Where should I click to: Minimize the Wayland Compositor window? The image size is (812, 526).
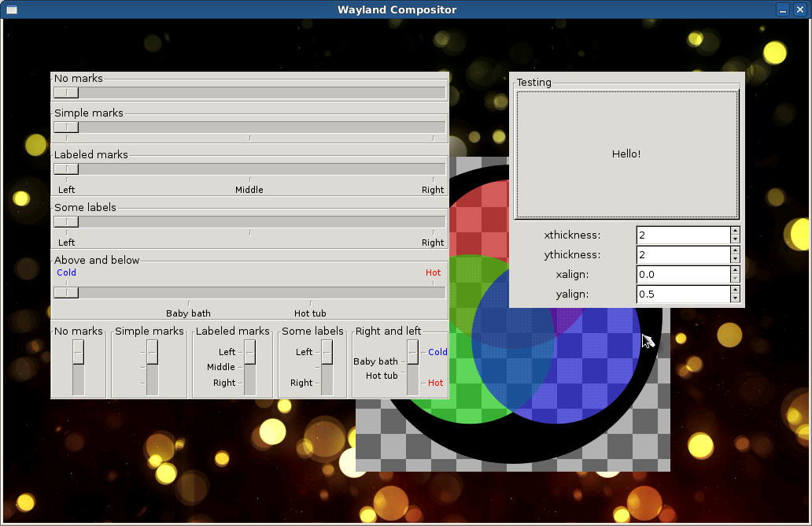click(781, 9)
